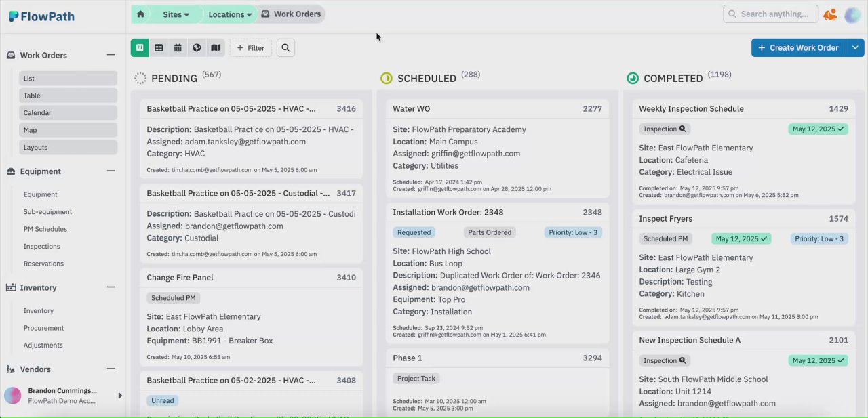Viewport: 868px width, 418px height.
Task: Select Map under Work Orders
Action: 68,130
